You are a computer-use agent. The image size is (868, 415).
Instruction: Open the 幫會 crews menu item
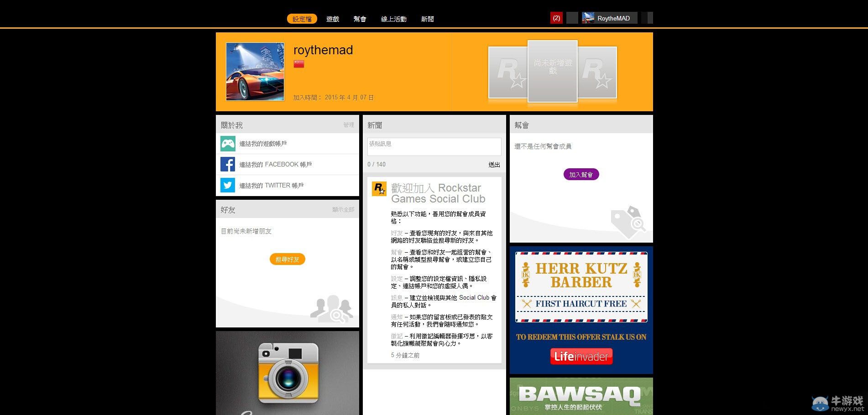pos(360,19)
